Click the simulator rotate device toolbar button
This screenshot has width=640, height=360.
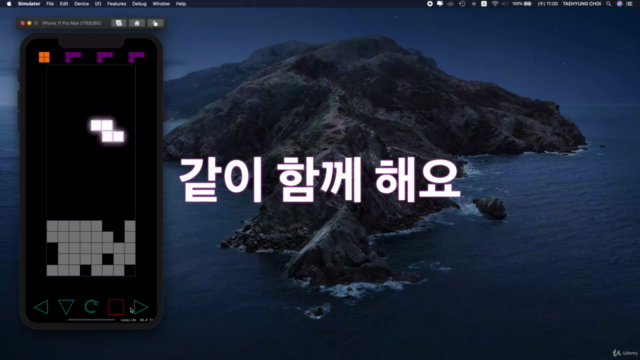pos(156,23)
